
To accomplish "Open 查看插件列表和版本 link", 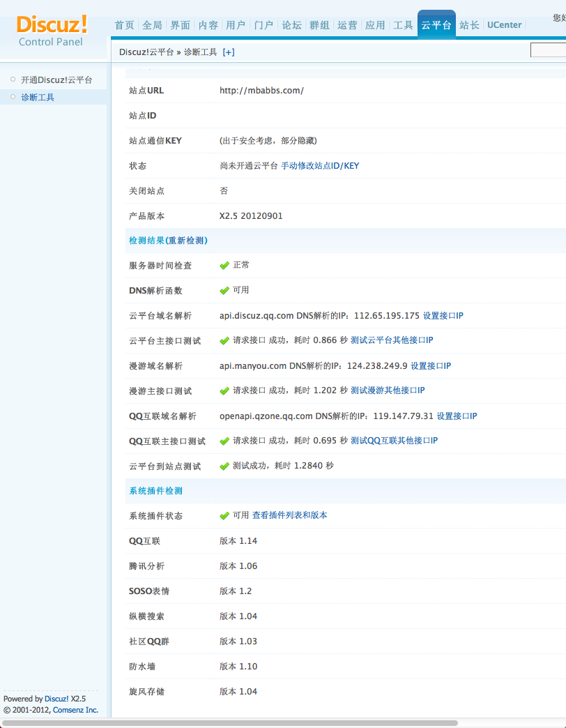I will coord(289,515).
